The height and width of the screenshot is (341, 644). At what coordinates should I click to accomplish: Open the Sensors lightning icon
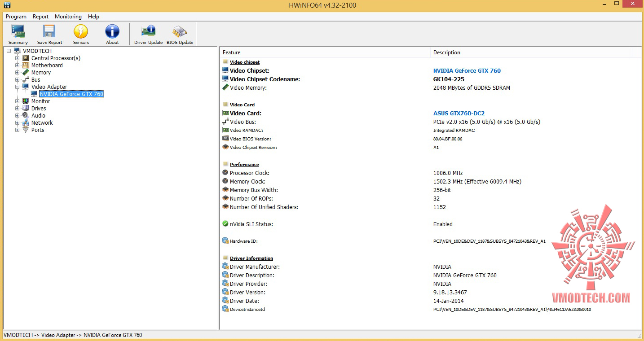click(81, 31)
